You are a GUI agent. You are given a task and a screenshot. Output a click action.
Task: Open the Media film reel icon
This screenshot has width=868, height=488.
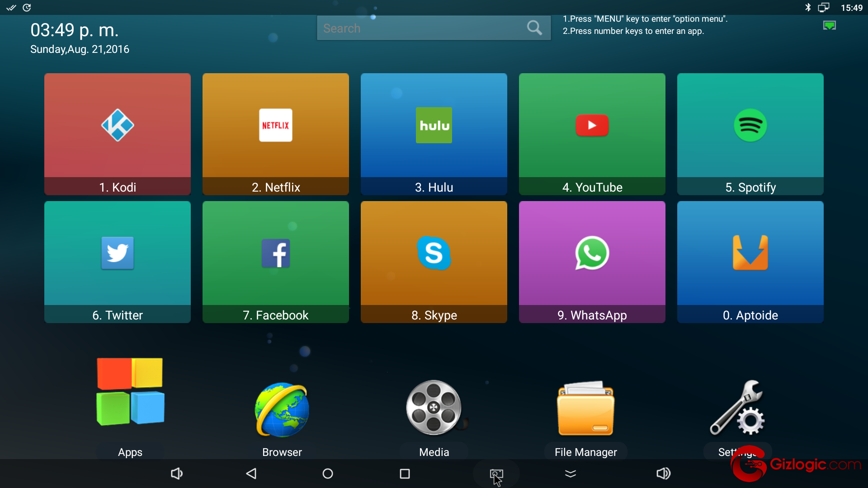(x=434, y=408)
